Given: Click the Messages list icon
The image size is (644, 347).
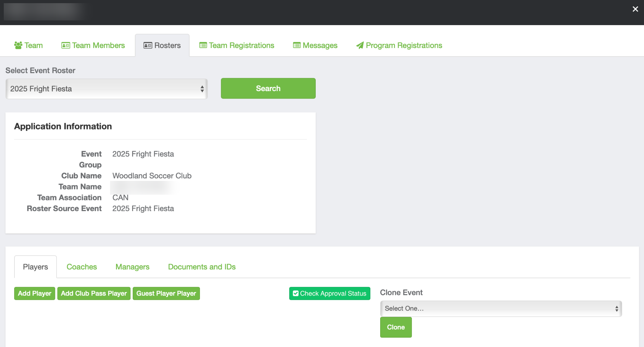Looking at the screenshot, I should pos(297,46).
